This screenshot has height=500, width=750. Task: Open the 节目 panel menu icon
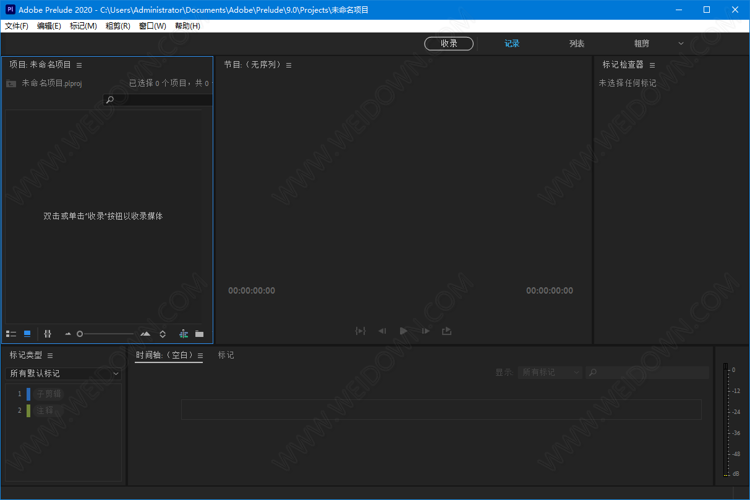pos(289,65)
